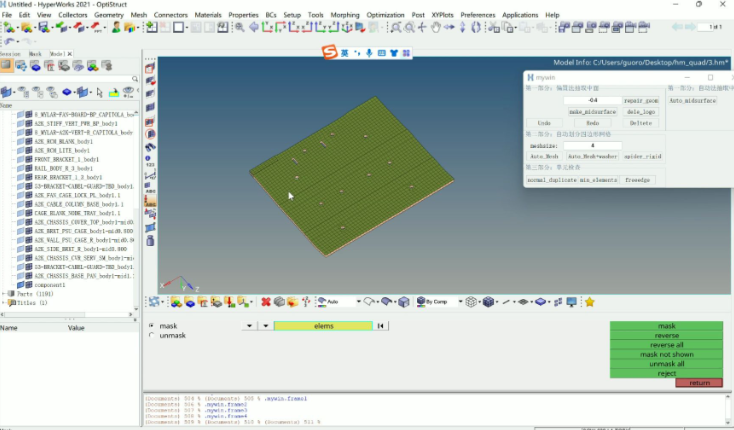Image resolution: width=734 pixels, height=430 pixels.
Task: Click the Sogou input method S icon
Action: 329,52
